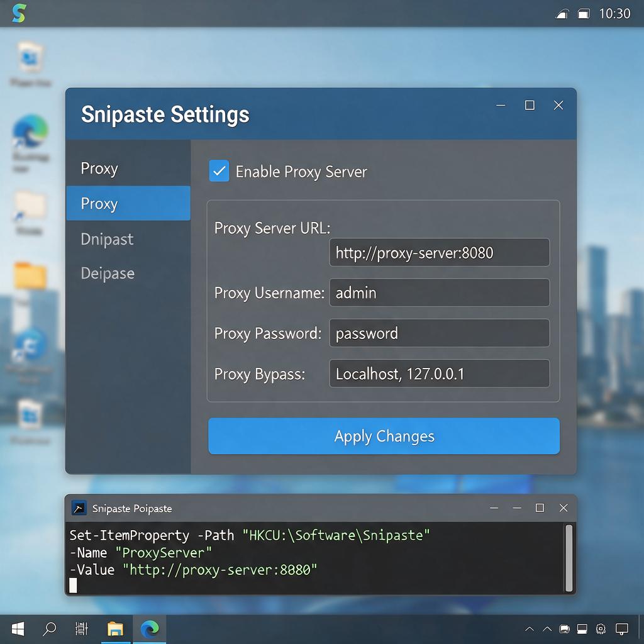
Task: Open Task View from the taskbar
Action: [82, 628]
